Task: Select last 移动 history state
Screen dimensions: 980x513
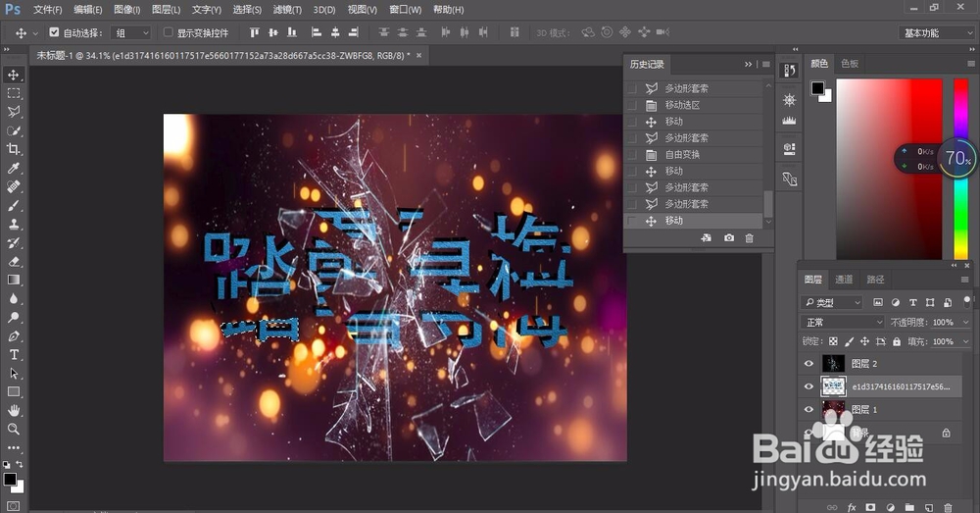Action: pos(693,221)
